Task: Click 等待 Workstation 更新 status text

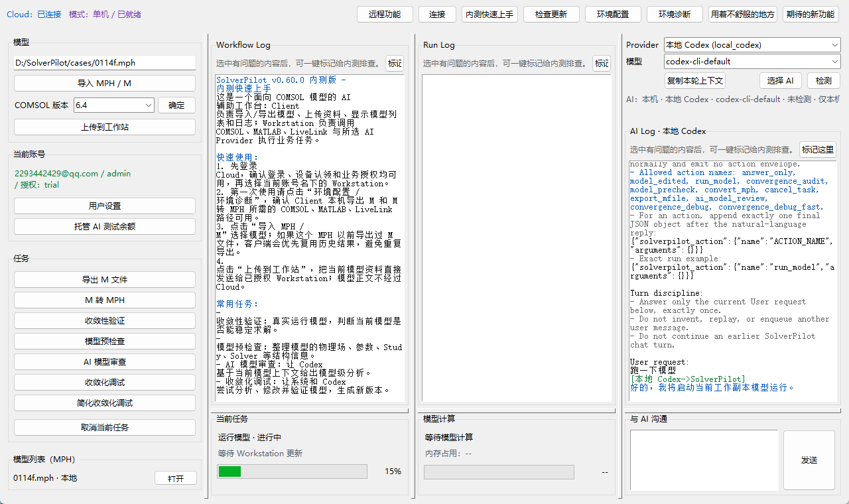Action: [x=261, y=454]
